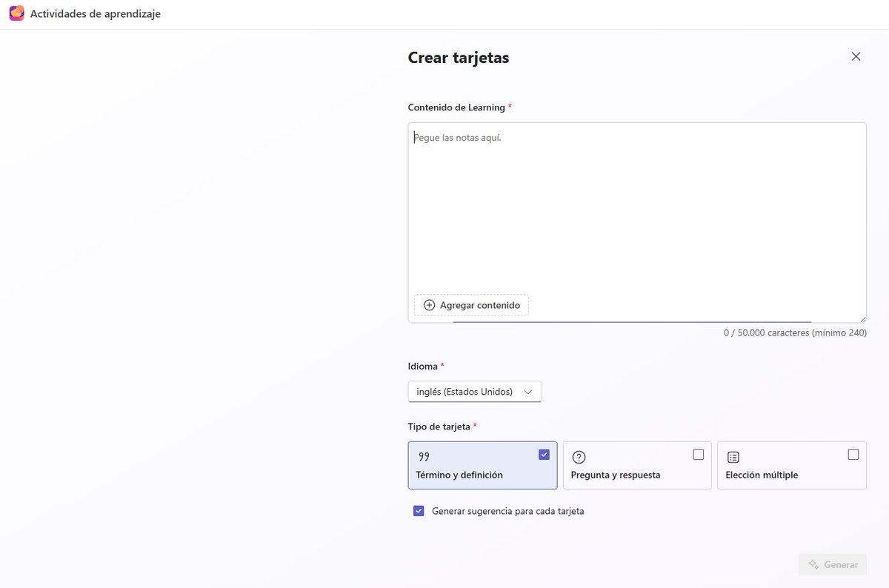Viewport: 889px width, 588px height.
Task: Click the Actividades de aprendizaje title text
Action: click(96, 13)
